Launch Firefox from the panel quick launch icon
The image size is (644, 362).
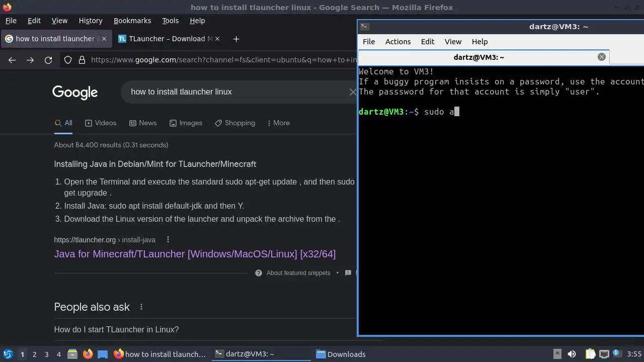[88, 354]
